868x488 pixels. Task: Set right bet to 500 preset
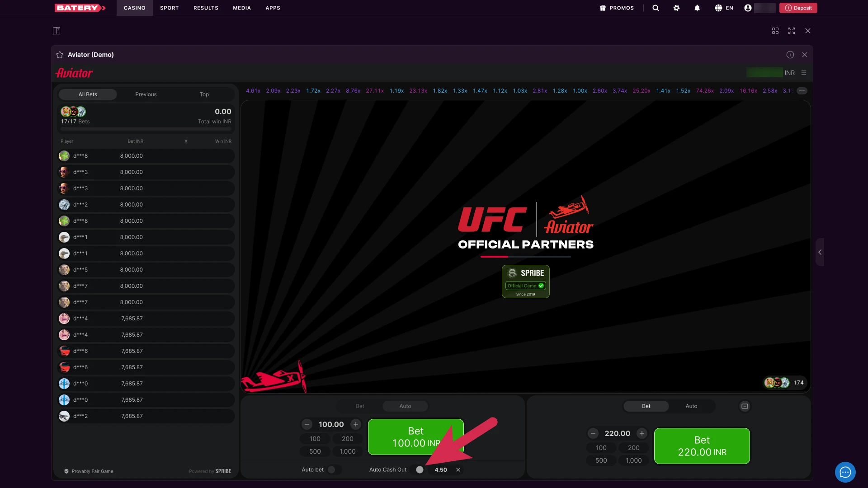(x=601, y=460)
